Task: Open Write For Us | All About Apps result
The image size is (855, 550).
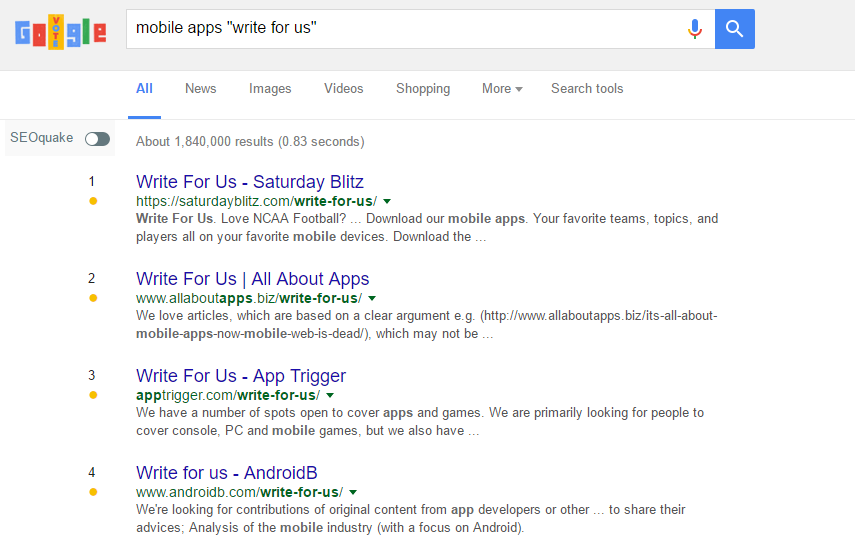Action: [252, 279]
